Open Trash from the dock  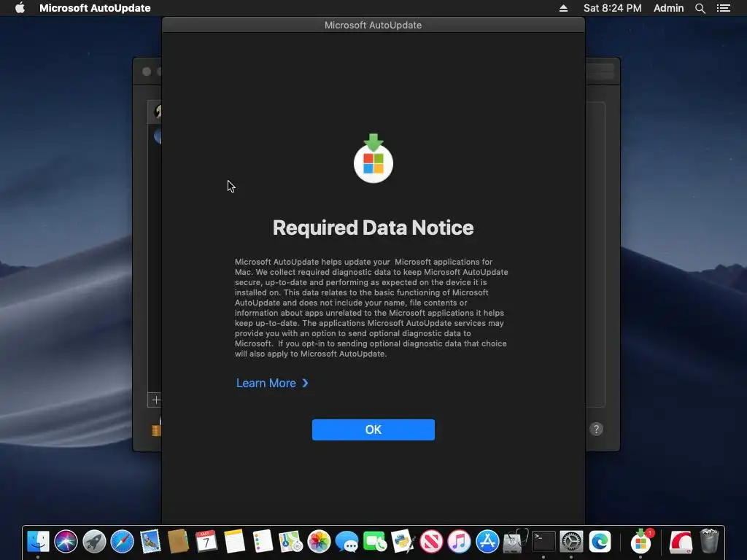709,542
